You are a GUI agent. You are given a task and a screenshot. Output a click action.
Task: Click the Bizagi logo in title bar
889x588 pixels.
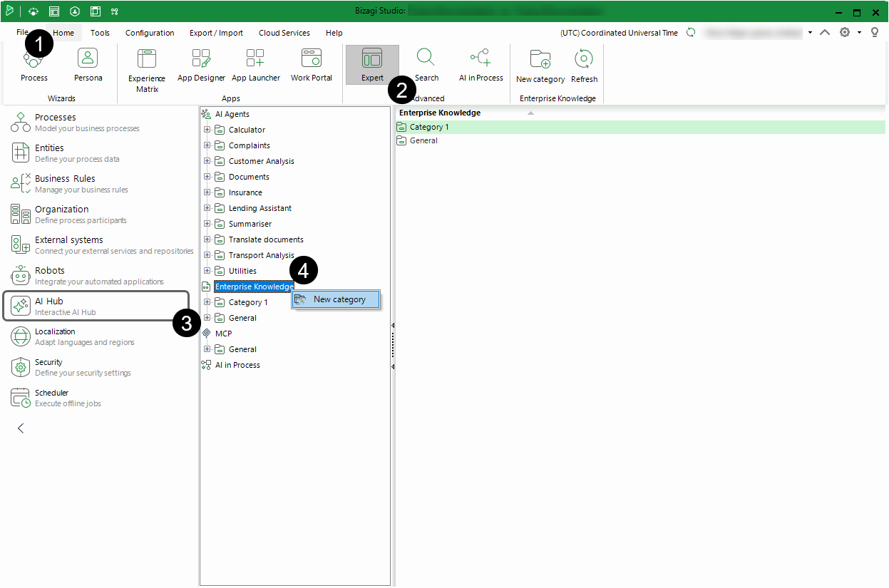coord(9,11)
